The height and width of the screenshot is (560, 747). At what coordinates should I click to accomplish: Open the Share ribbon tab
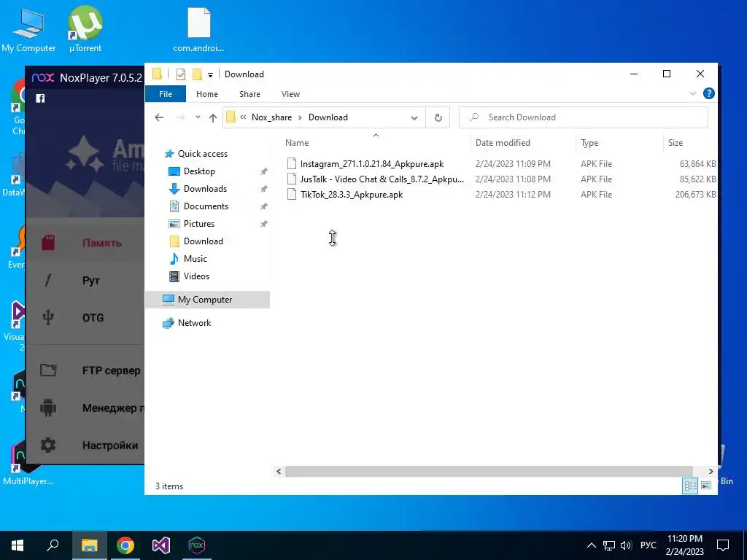point(249,94)
